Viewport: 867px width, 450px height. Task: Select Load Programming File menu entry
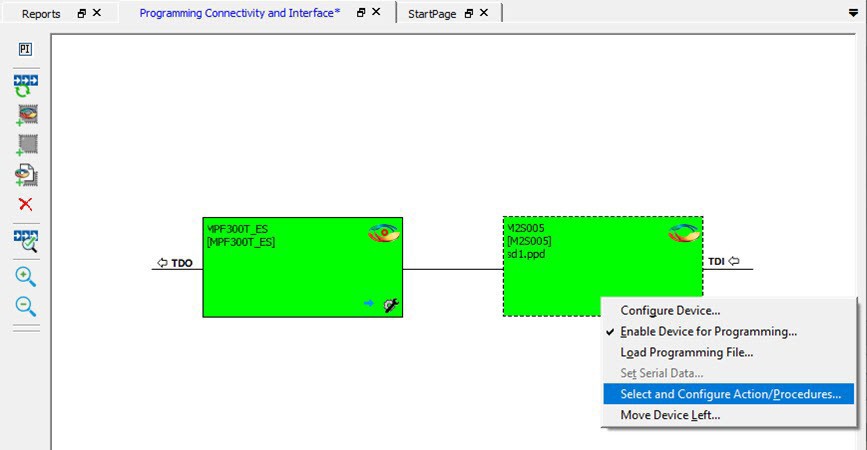coord(686,352)
